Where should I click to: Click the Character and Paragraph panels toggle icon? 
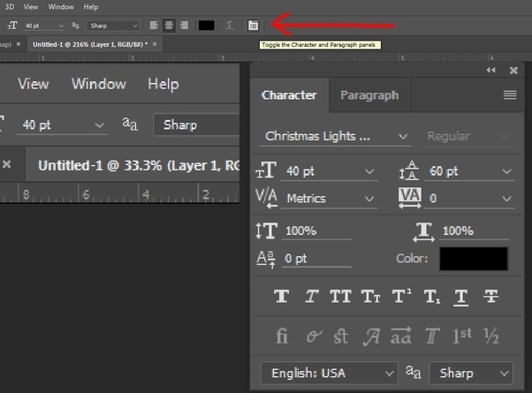click(x=253, y=26)
